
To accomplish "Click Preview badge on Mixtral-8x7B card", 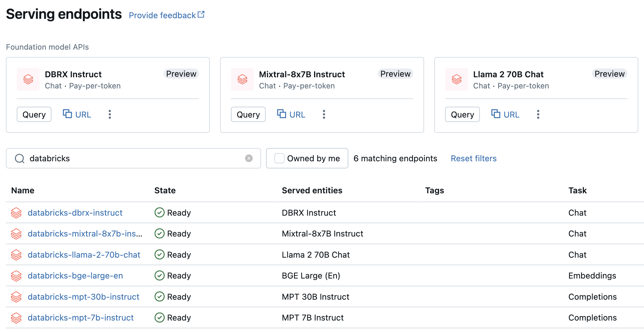I will 395,74.
